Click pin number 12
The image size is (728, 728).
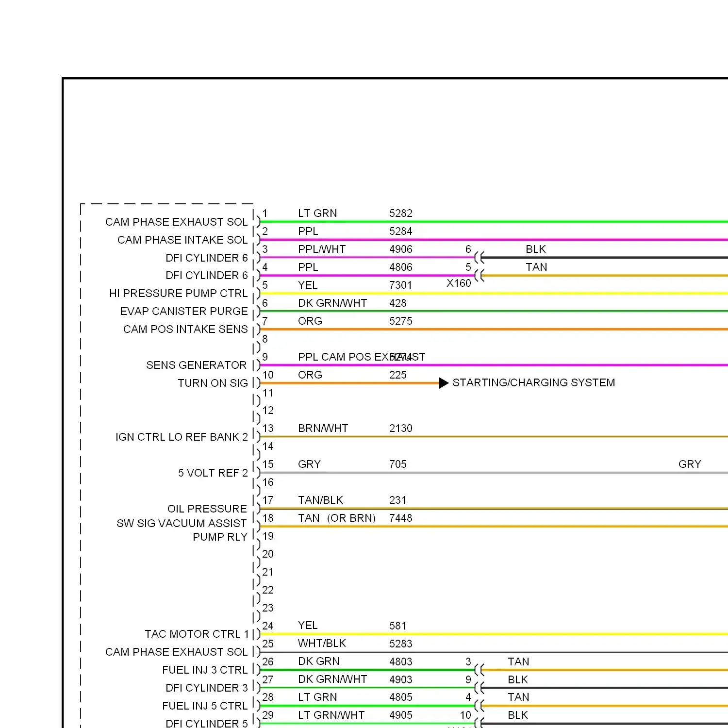[268, 410]
